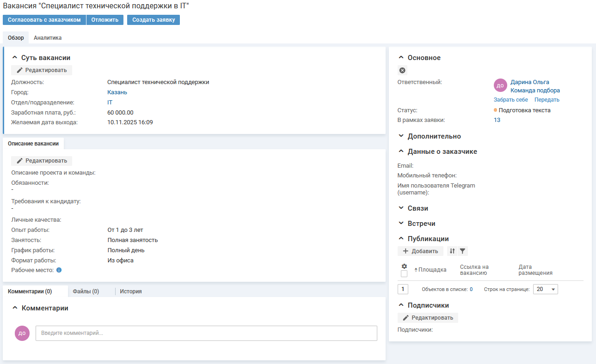Open the История tab
596x364 pixels.
pos(131,291)
